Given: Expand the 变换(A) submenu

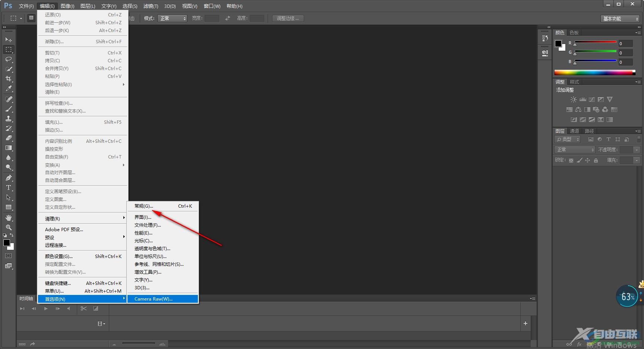Looking at the screenshot, I should 83,165.
